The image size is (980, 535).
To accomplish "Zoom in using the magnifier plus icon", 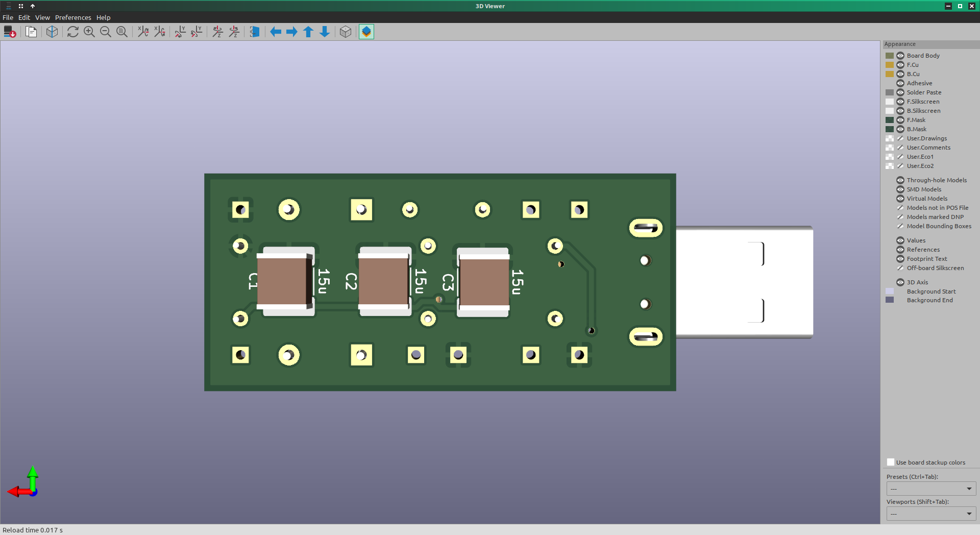I will (x=89, y=32).
